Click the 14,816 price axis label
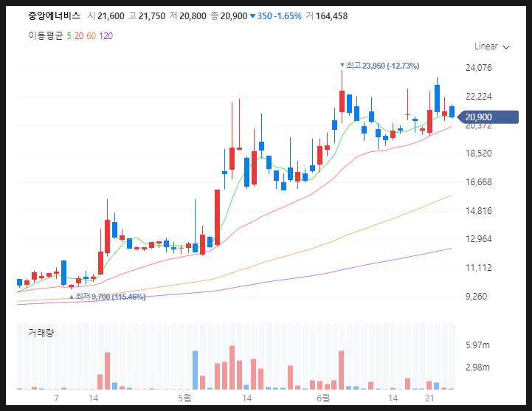The width and height of the screenshot is (532, 411). (x=478, y=211)
